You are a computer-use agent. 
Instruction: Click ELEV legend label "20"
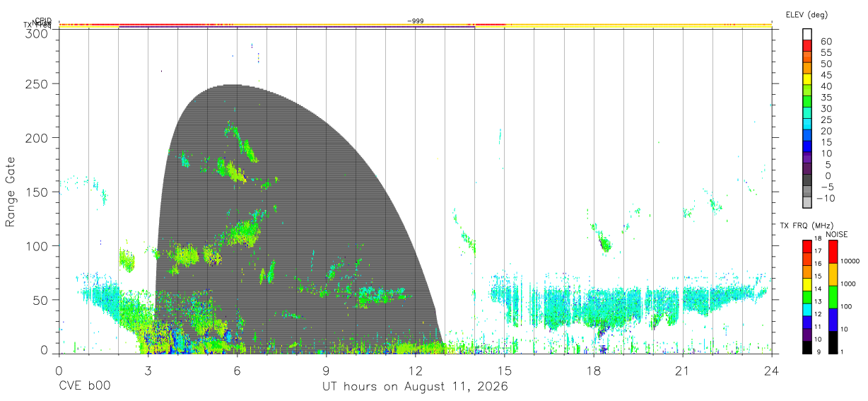click(826, 131)
